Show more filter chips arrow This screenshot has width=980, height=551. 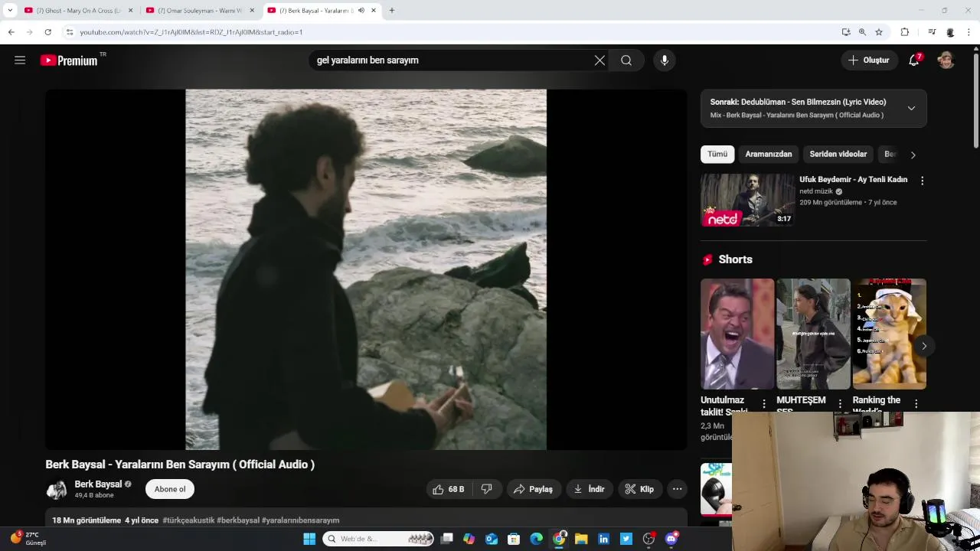coord(913,155)
